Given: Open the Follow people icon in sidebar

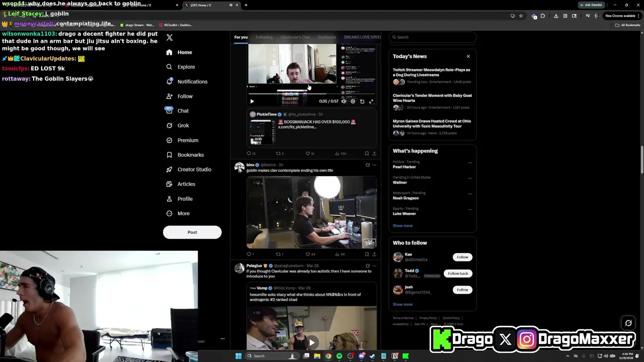Looking at the screenshot, I should pos(170,96).
